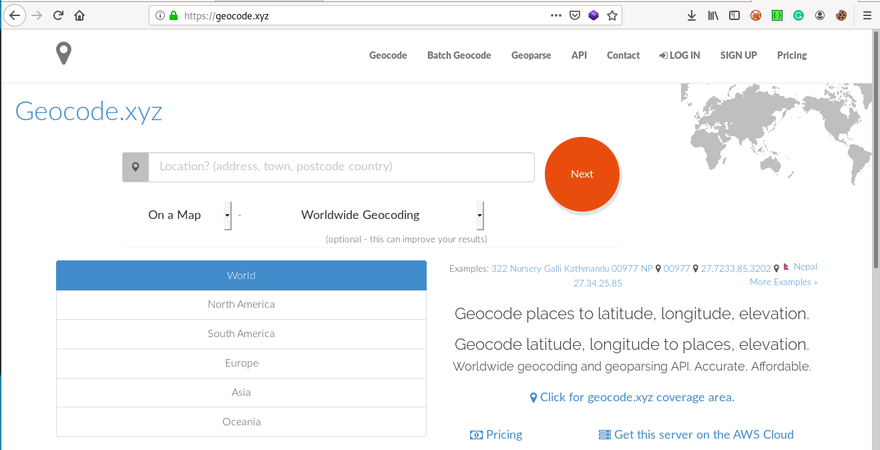
Task: Go back with the browser back arrow
Action: (x=15, y=16)
